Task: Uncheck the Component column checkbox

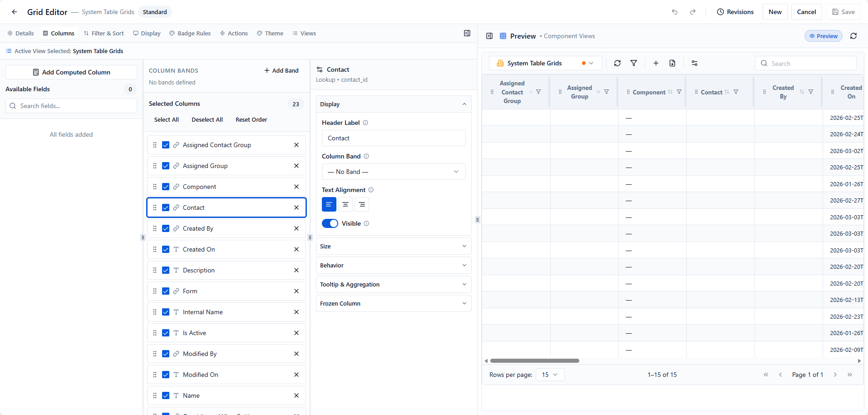Action: (166, 187)
